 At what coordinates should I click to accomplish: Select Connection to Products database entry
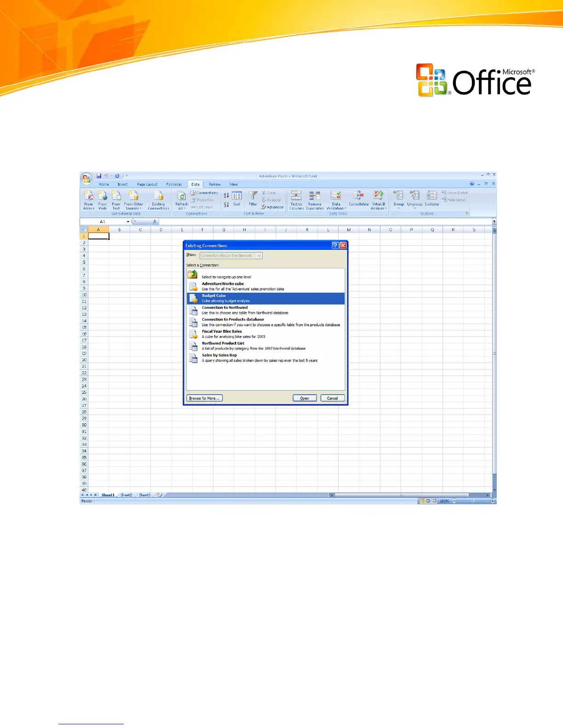point(265,322)
